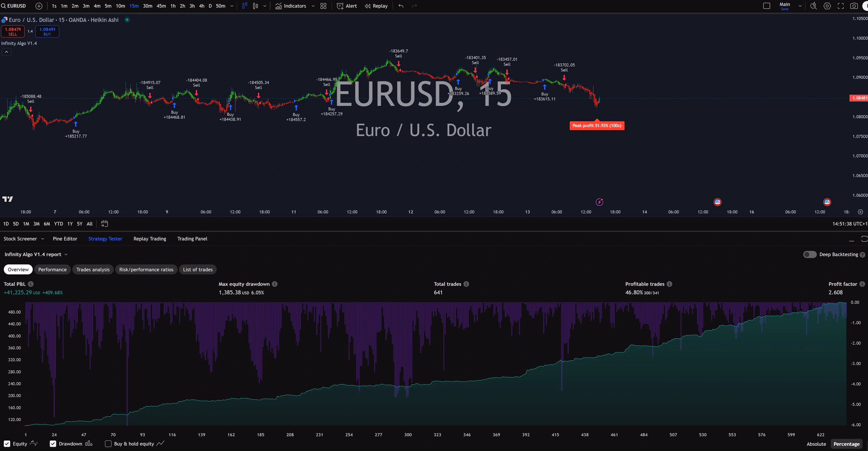868x451 pixels.
Task: Open symbol search magnifier
Action: pos(4,6)
